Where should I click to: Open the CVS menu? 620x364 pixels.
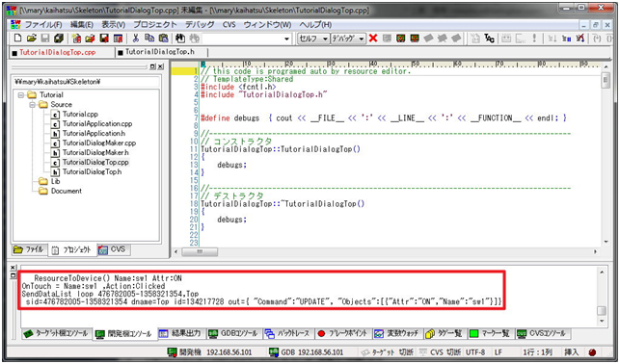229,24
